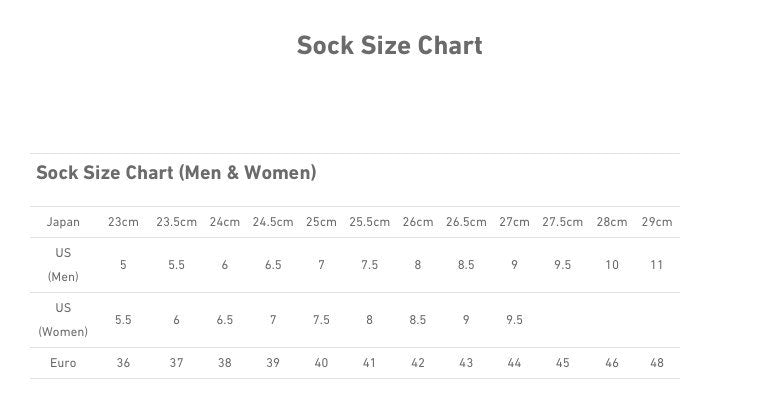Click Euro size 42 cell
Viewport: 761px width, 409px height.
417,363
